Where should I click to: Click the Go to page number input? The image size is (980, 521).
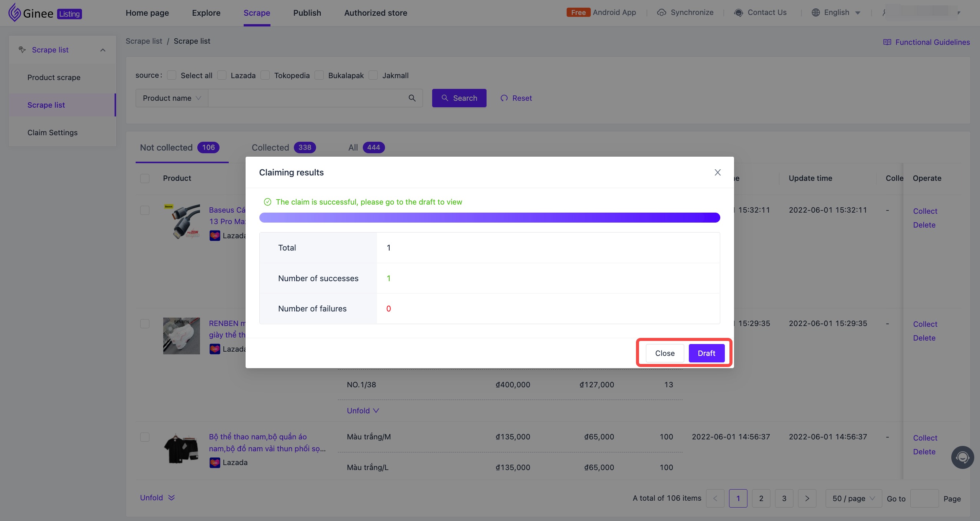[924, 498]
